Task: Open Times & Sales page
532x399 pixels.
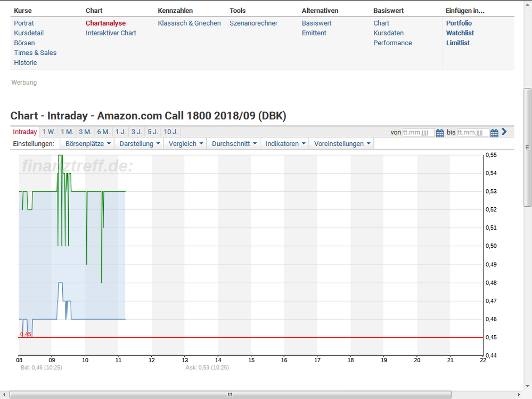Action: [x=35, y=53]
